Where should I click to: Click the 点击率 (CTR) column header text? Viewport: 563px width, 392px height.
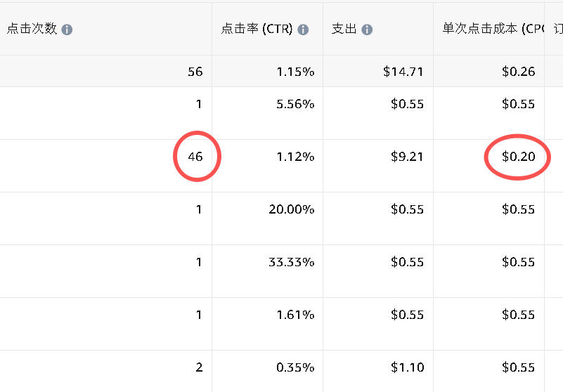pos(257,30)
